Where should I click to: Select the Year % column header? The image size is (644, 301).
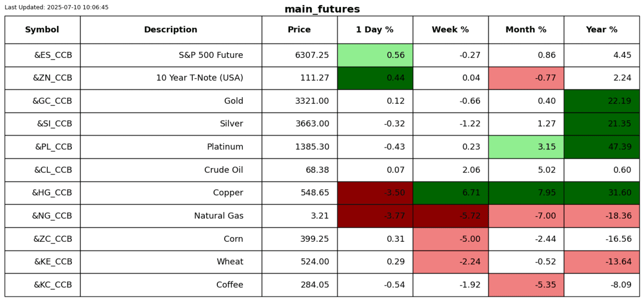pos(601,30)
